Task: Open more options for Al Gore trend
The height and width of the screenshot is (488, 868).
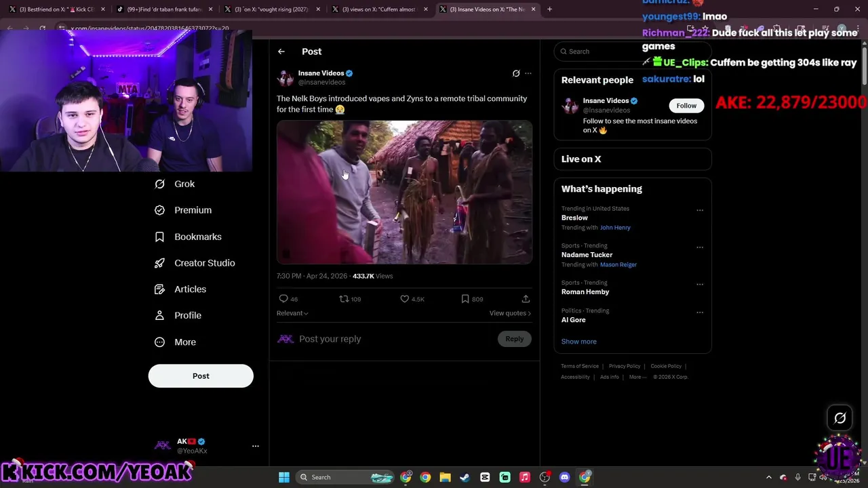Action: (x=700, y=312)
